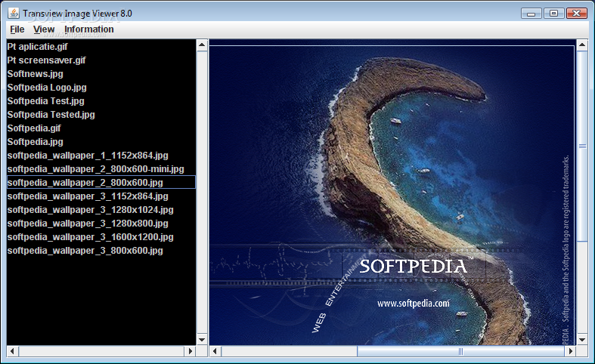Select softpedia_wallpaper_2_800x600-mini.jpg
Viewport: 595px width, 364px height.
[x=101, y=169]
